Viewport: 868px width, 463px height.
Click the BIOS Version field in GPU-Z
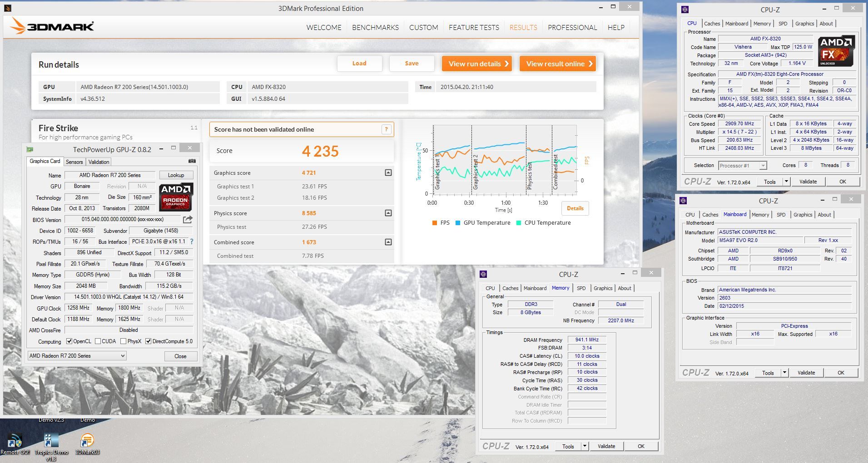pyautogui.click(x=123, y=220)
